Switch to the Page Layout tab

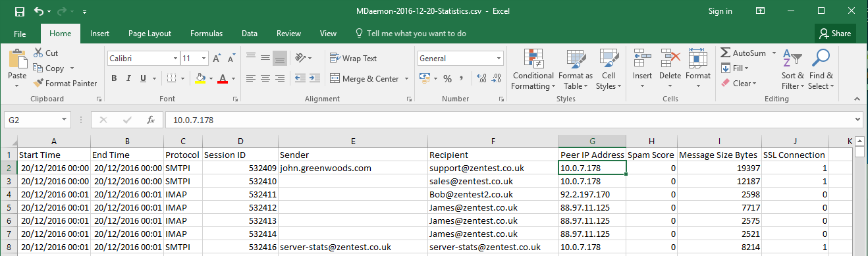[x=149, y=34]
